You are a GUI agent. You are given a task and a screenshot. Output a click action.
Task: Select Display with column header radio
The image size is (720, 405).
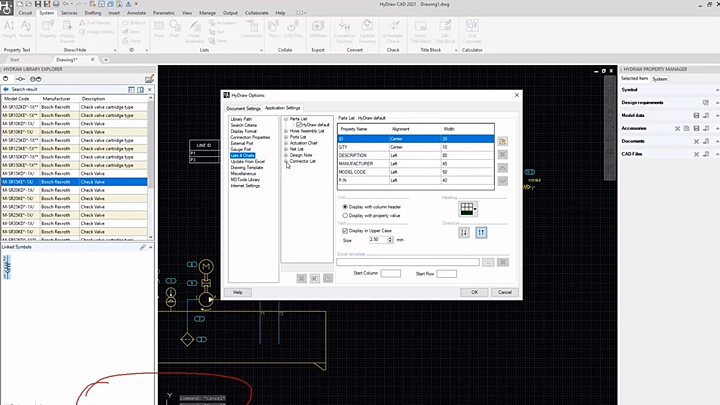[345, 207]
